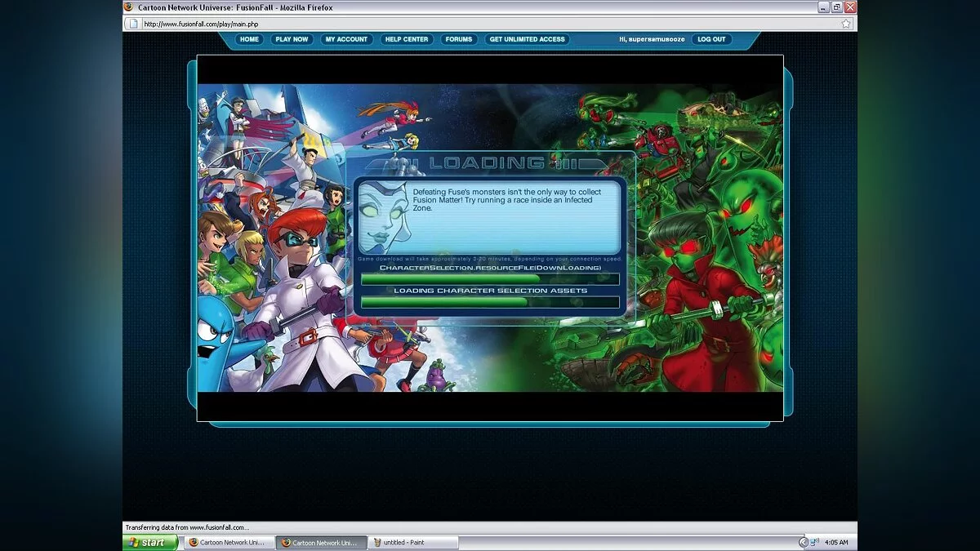
Task: Open the MY ACCOUNT page
Action: [346, 39]
